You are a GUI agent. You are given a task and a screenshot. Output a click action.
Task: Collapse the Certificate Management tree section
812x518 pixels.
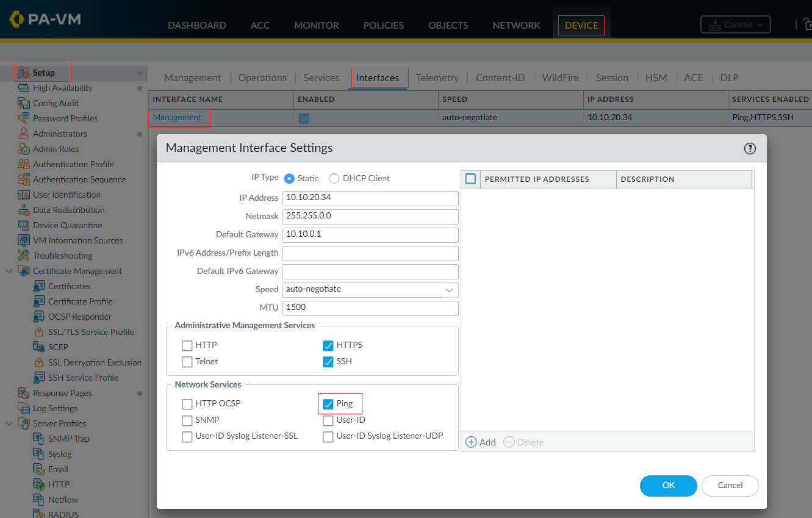(x=9, y=270)
